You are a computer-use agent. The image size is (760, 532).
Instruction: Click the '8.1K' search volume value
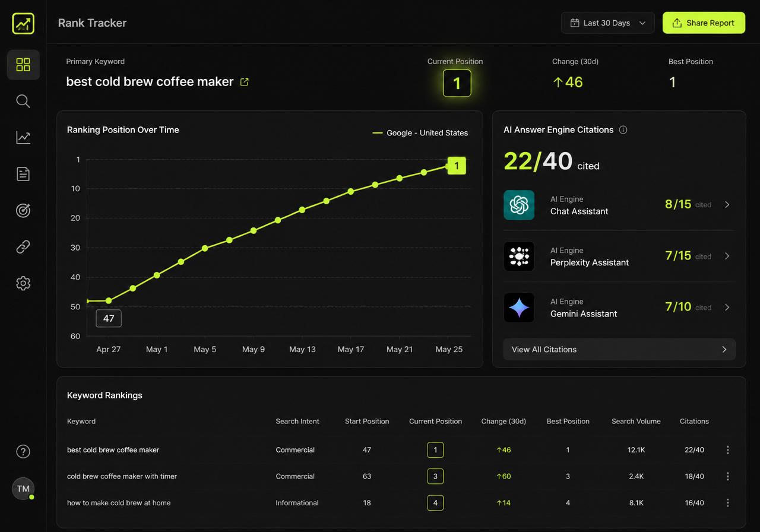point(636,503)
